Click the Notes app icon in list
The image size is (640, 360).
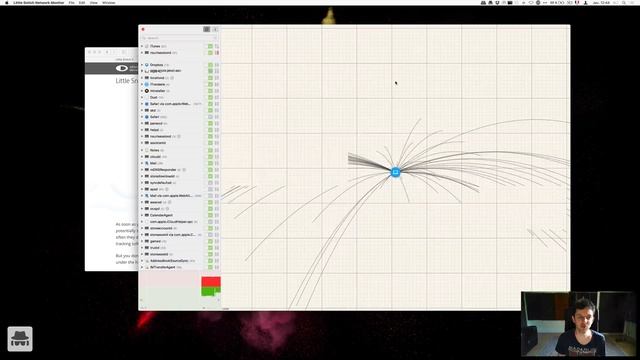pyautogui.click(x=147, y=150)
